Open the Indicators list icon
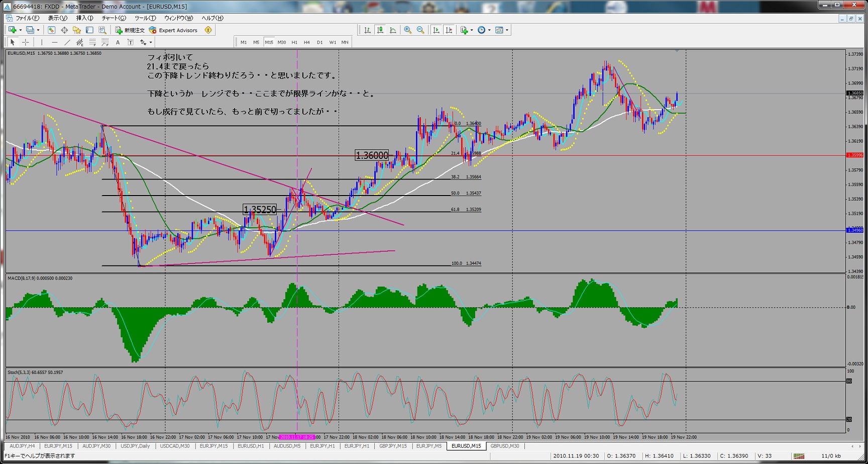 coord(464,30)
